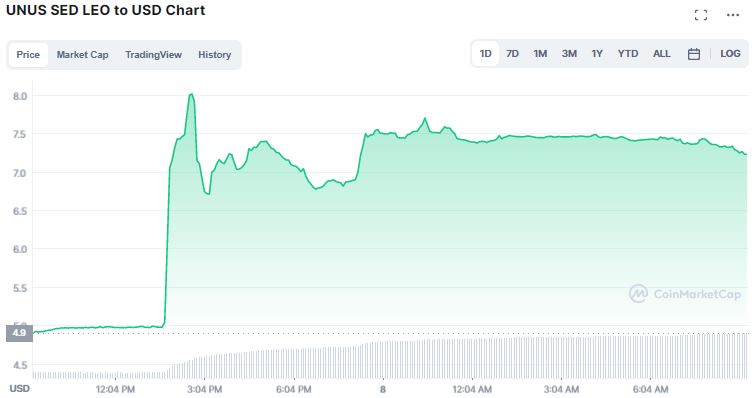Select the 1Y time range
Screen dimensions: 755x398
click(x=597, y=53)
